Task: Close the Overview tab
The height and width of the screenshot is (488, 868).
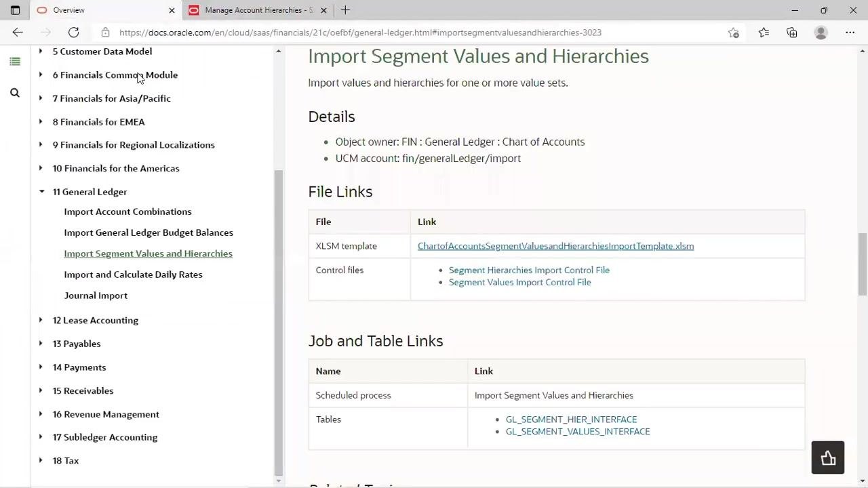Action: coord(172,10)
